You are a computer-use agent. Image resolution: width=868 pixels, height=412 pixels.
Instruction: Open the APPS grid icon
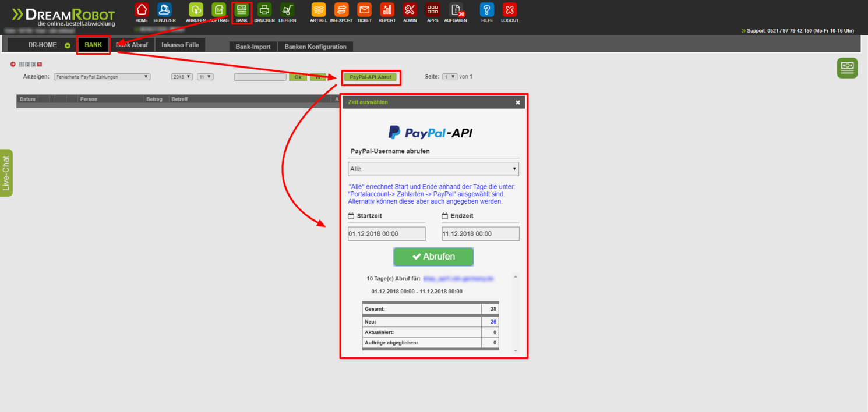[432, 10]
